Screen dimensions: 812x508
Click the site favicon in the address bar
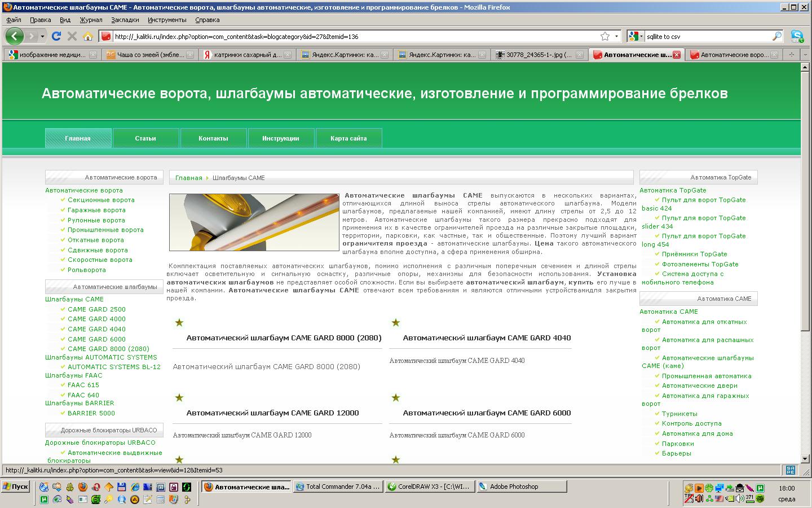point(106,36)
